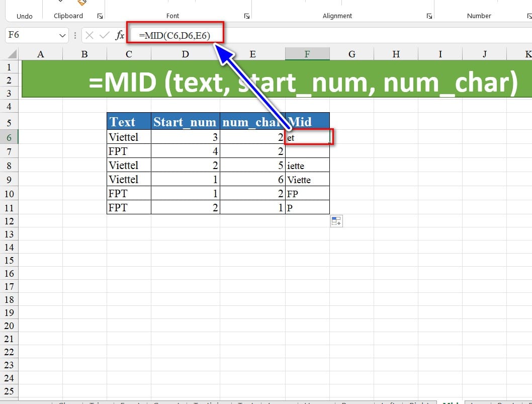This screenshot has height=404, width=532.
Task: Click the three-dot grip beside Name Box
Action: pyautogui.click(x=75, y=35)
